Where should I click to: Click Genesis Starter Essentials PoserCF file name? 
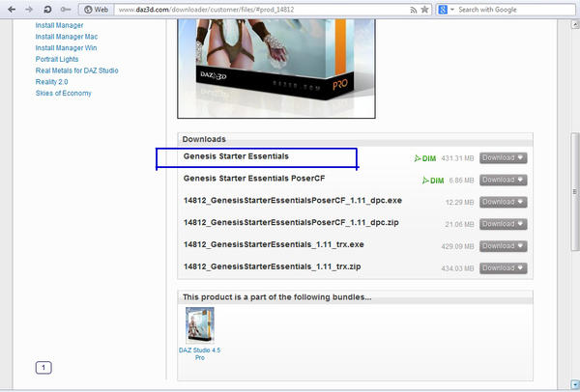click(x=254, y=178)
